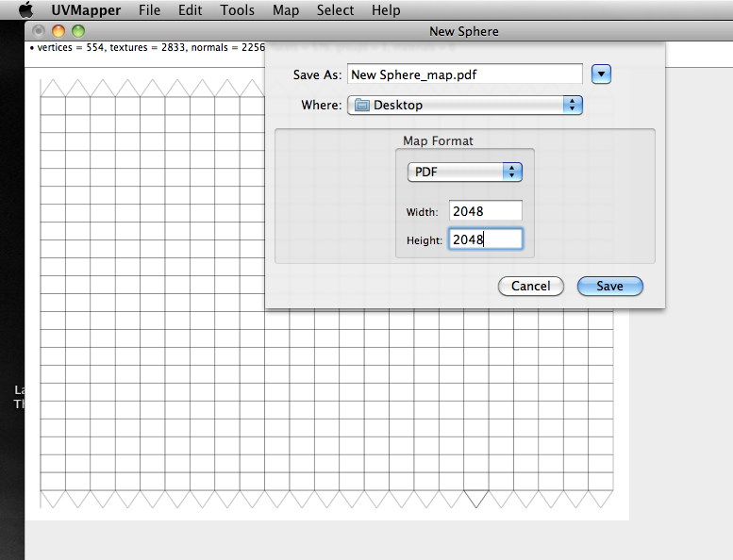Click the Map Format label
Screen dimensions: 733x560
438,140
